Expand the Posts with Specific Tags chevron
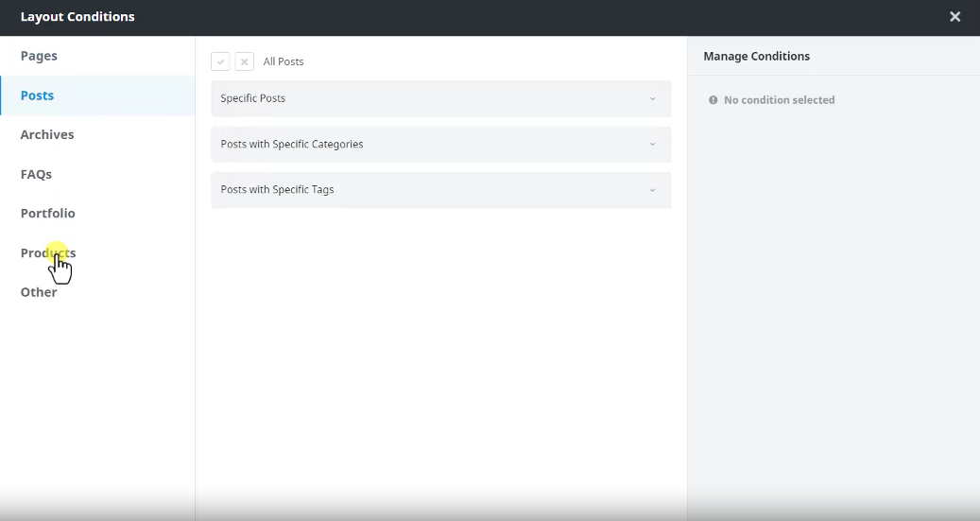 [x=652, y=190]
